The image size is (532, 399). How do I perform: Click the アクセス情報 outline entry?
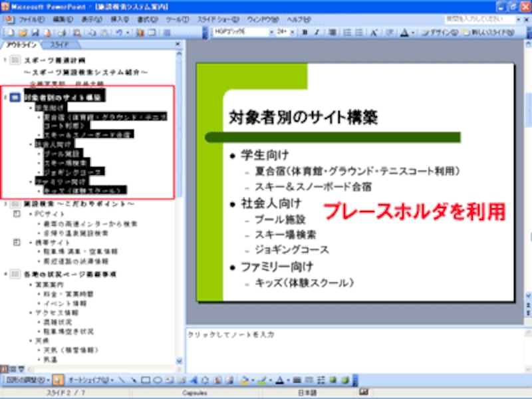pyautogui.click(x=57, y=313)
